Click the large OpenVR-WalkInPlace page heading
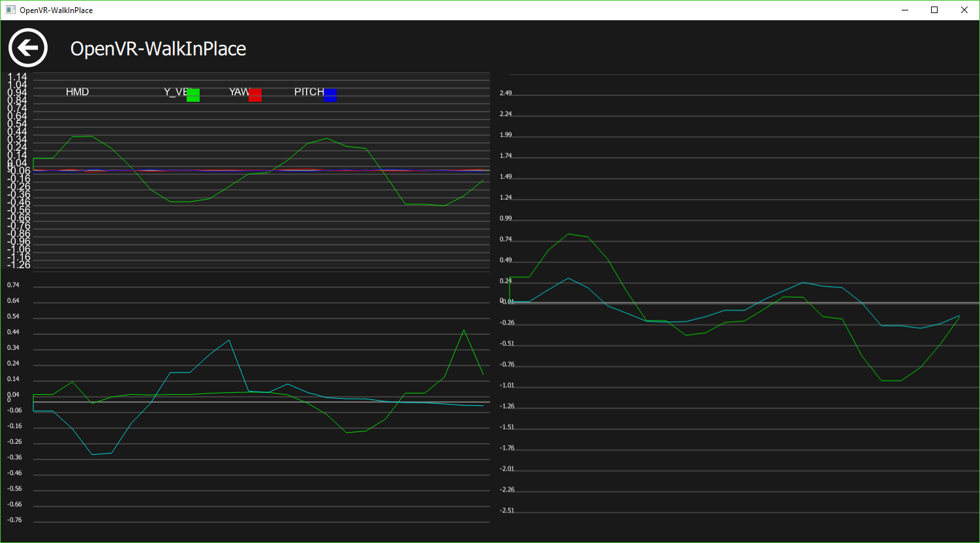Viewport: 980px width, 543px height. [158, 49]
